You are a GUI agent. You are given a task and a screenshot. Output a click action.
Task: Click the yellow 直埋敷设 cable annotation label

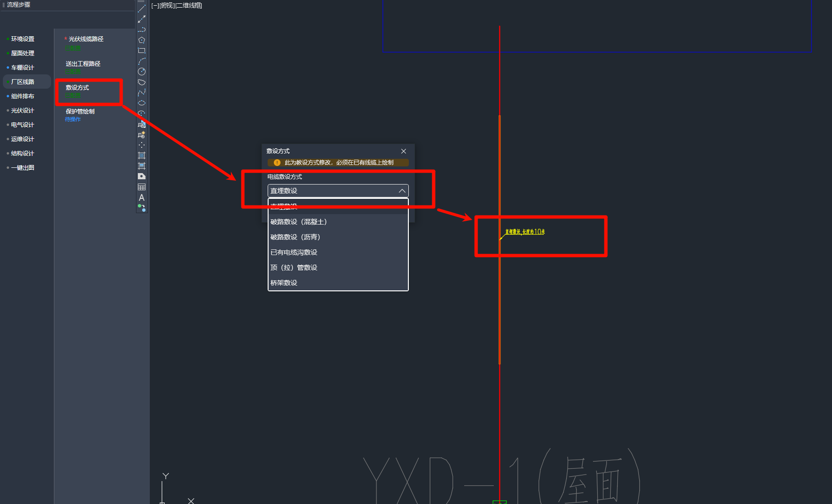point(525,232)
